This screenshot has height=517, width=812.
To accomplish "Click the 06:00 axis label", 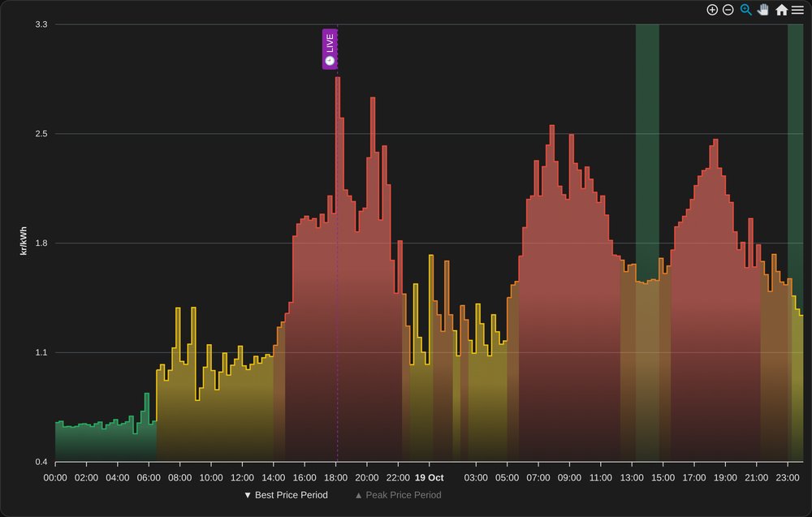I will pyautogui.click(x=149, y=478).
